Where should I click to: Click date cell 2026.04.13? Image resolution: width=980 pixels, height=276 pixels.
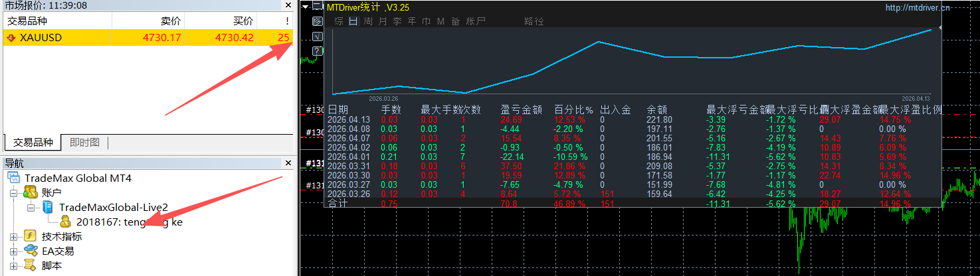(349, 119)
